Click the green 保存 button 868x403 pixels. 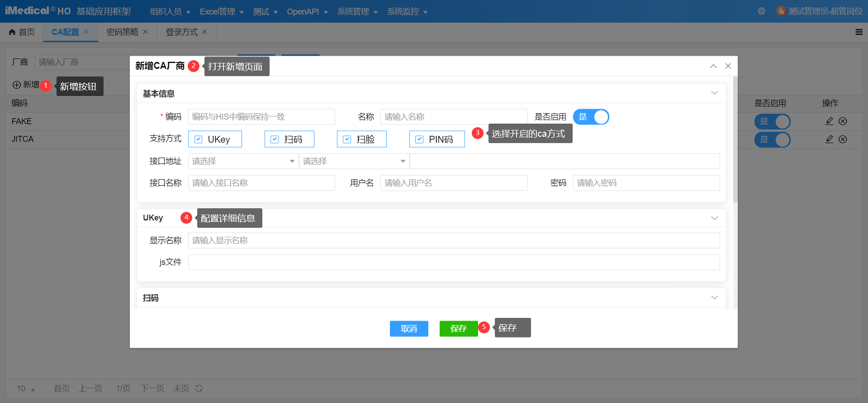pos(459,329)
